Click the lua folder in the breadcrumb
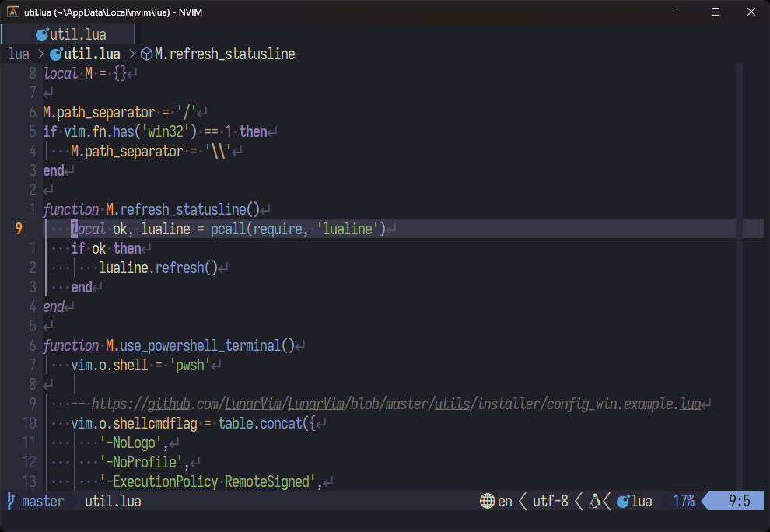The width and height of the screenshot is (770, 532). [x=19, y=54]
